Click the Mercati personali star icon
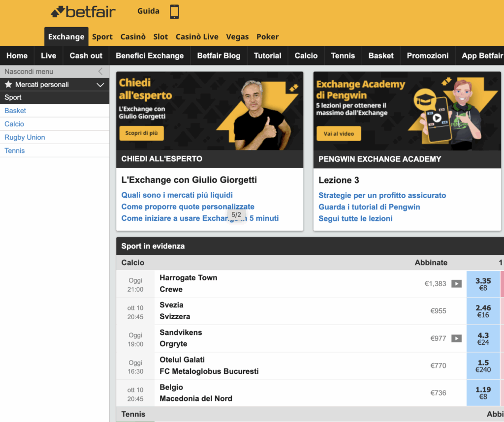This screenshot has height=422, width=504. 8,85
